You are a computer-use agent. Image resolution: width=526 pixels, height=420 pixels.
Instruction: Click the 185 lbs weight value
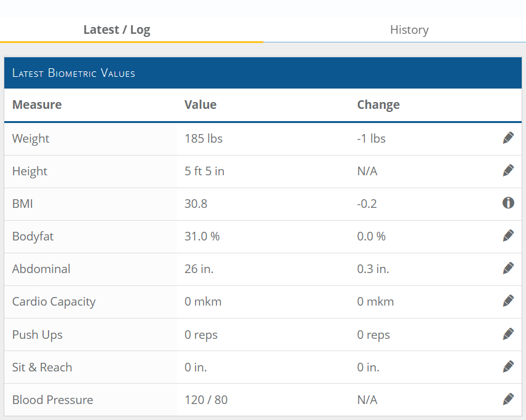click(204, 138)
